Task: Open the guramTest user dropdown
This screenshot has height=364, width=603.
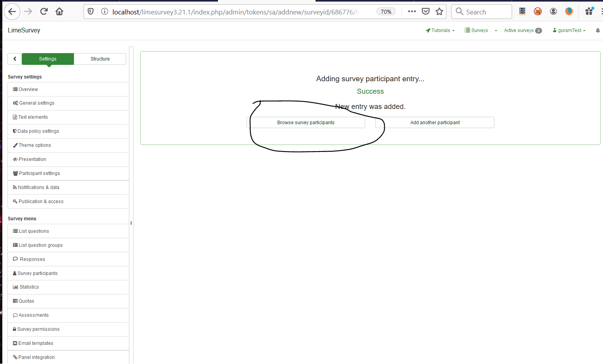Action: click(x=569, y=30)
